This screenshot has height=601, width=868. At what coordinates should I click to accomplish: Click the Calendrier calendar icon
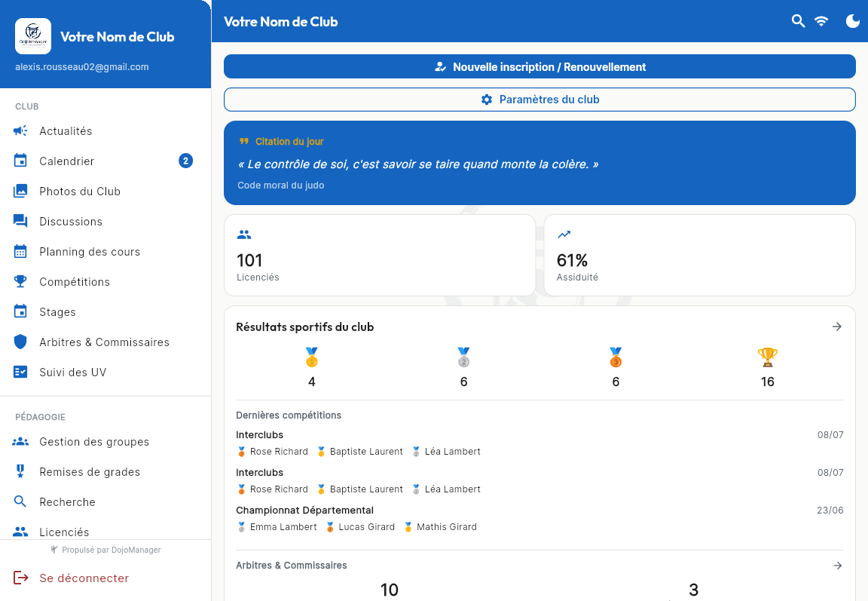click(20, 161)
